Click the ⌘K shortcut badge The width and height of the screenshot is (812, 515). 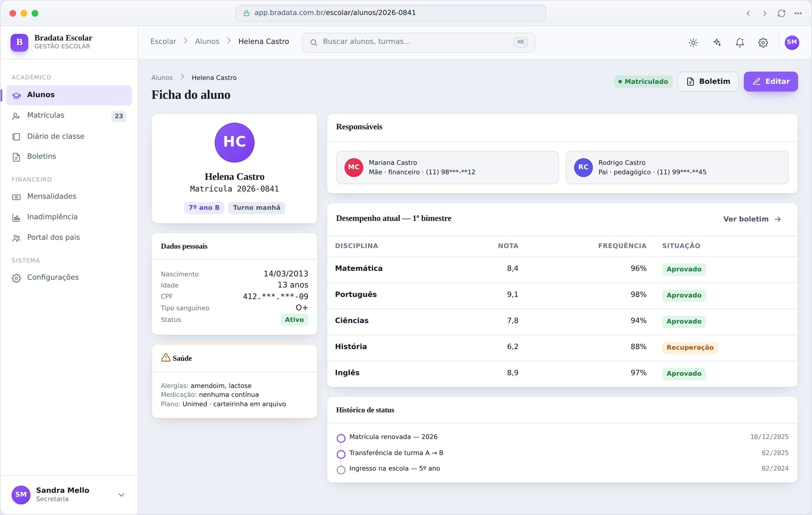pyautogui.click(x=521, y=42)
